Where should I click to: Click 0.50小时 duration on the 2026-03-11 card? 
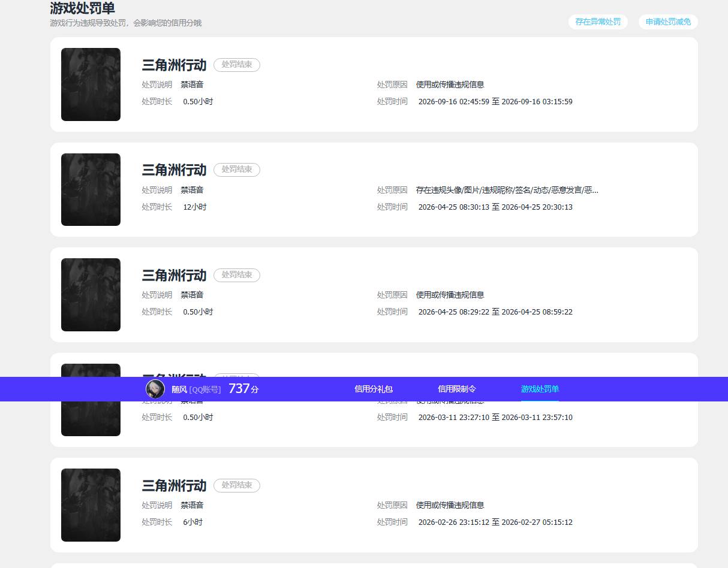(x=198, y=417)
